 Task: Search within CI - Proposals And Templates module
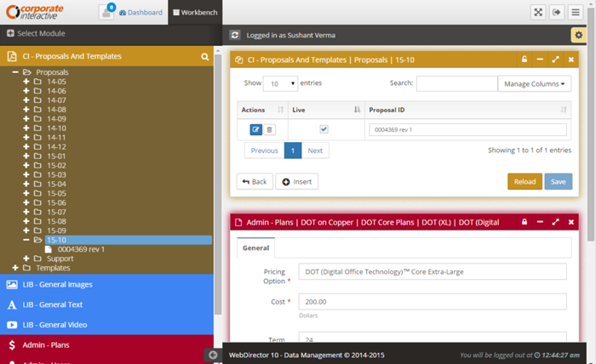point(205,57)
